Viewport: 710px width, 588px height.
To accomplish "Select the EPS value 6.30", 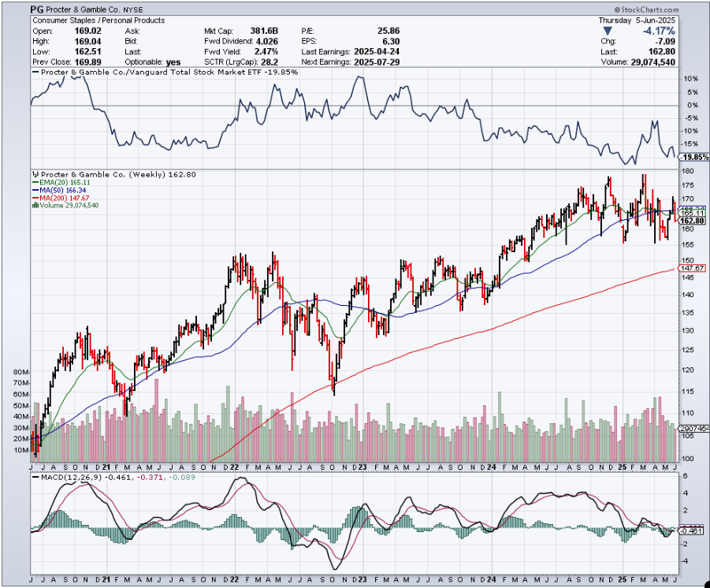I will (391, 41).
